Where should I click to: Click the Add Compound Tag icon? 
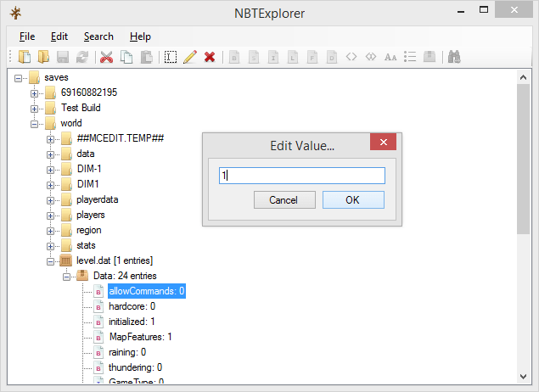(x=430, y=56)
